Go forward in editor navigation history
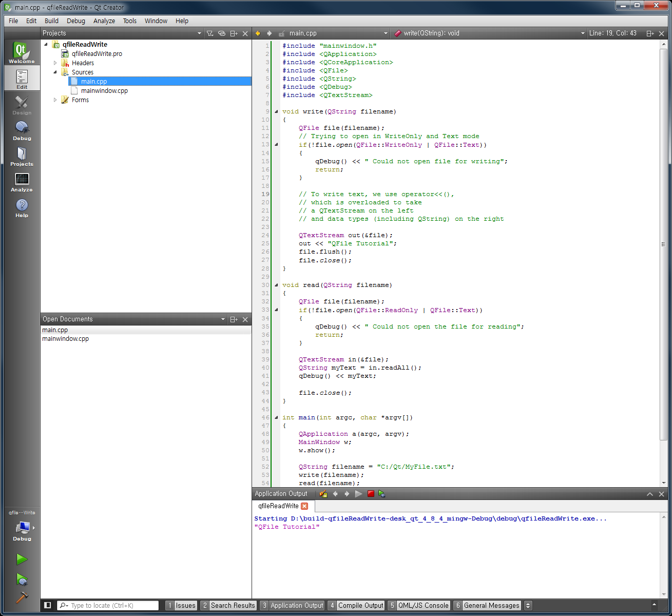Screen dimensions: 672x616 click(x=269, y=33)
